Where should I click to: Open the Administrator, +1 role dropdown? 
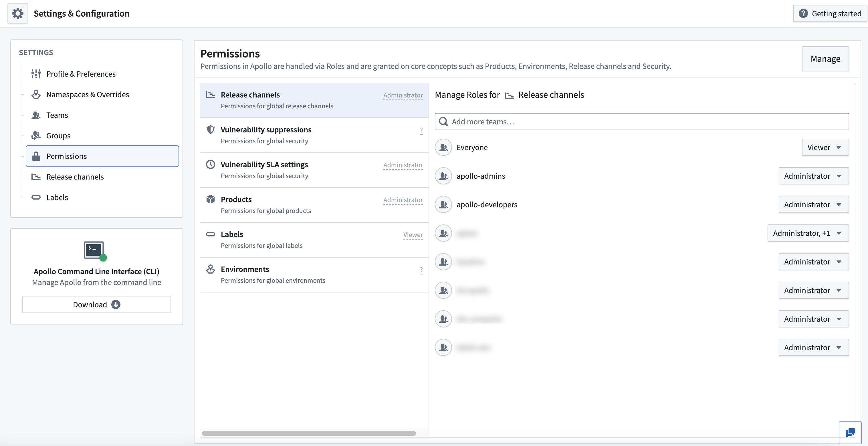pos(808,233)
